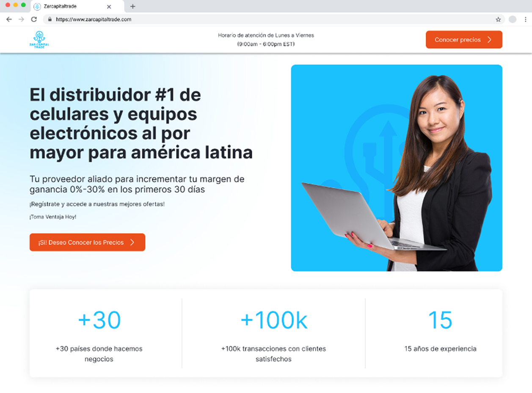Bookmark the page with the star icon

pos(498,19)
